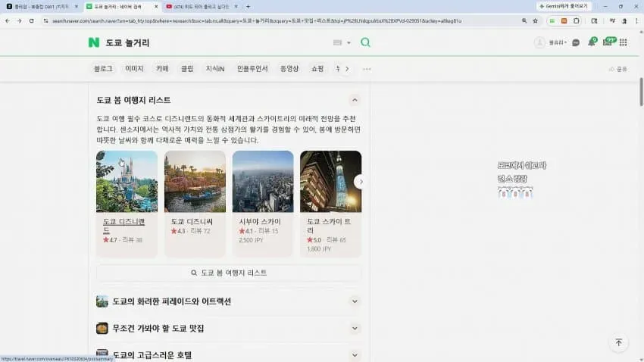Open the on-screen keyboard icon in search box
The width and height of the screenshot is (644, 362).
337,42
